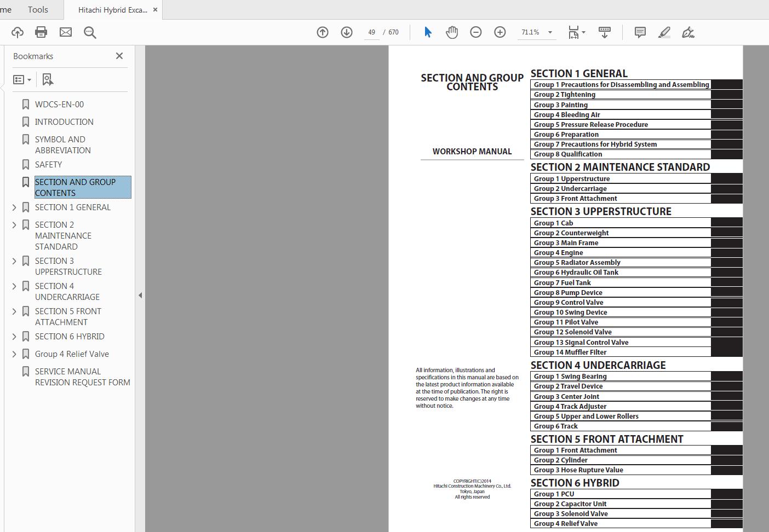Viewport: 769px width, 532px height.
Task: Click Group 2 Tightening in contents
Action: coord(565,95)
